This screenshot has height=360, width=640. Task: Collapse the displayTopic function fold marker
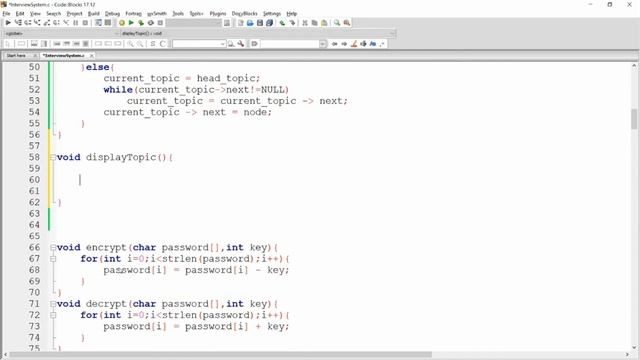(53, 157)
